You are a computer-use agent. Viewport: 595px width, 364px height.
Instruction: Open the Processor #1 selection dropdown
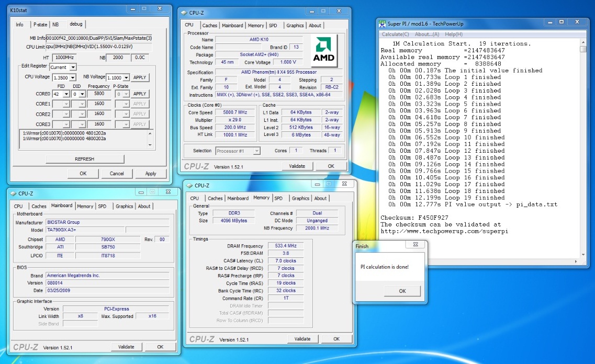[x=257, y=151]
